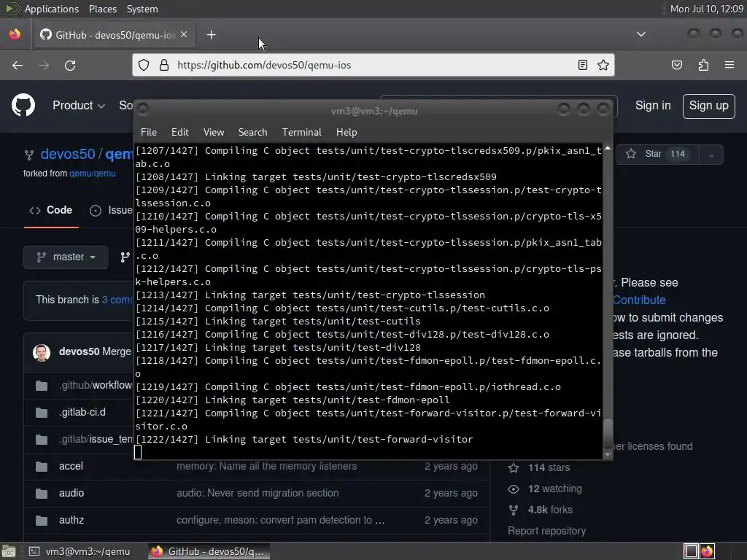Switch to vm3@vm3:~/qemu taskbar item

(80, 551)
